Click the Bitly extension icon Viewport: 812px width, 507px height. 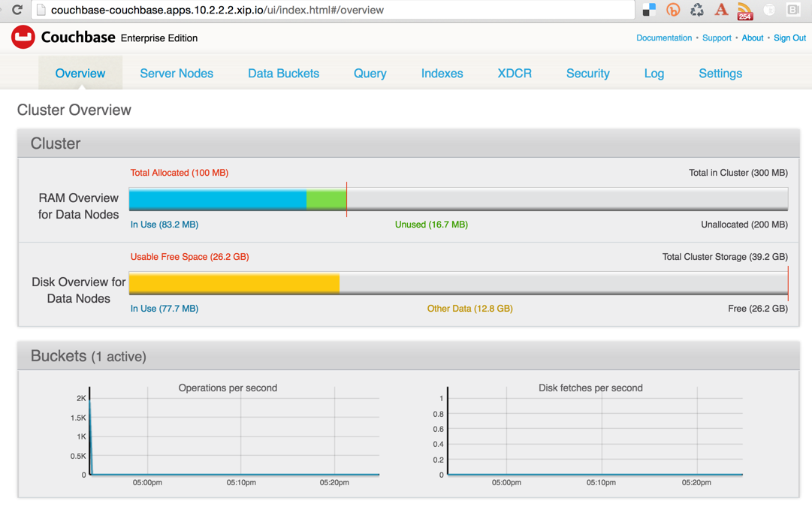[x=673, y=10]
